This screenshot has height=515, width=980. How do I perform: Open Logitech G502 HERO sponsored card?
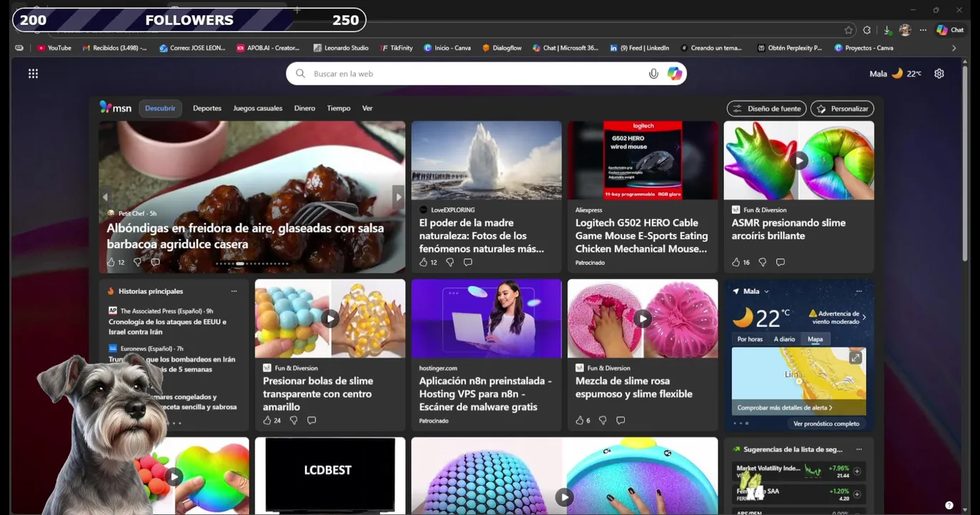tap(643, 197)
